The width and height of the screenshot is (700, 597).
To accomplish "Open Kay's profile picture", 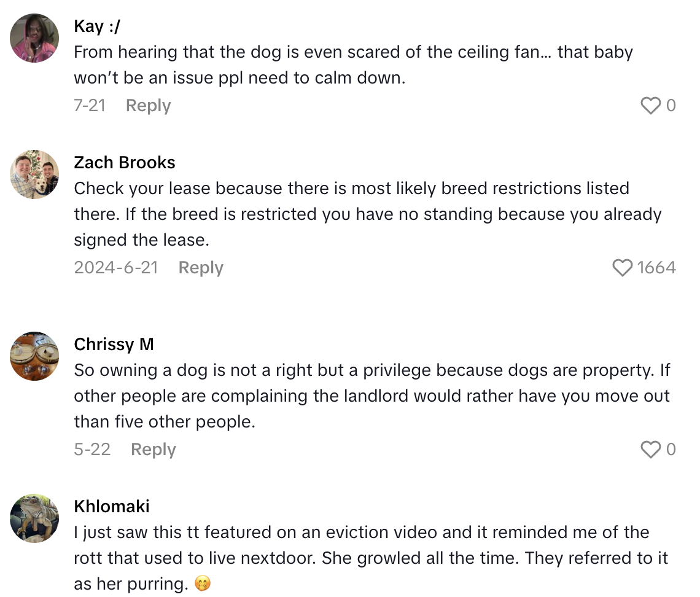I will click(x=34, y=38).
